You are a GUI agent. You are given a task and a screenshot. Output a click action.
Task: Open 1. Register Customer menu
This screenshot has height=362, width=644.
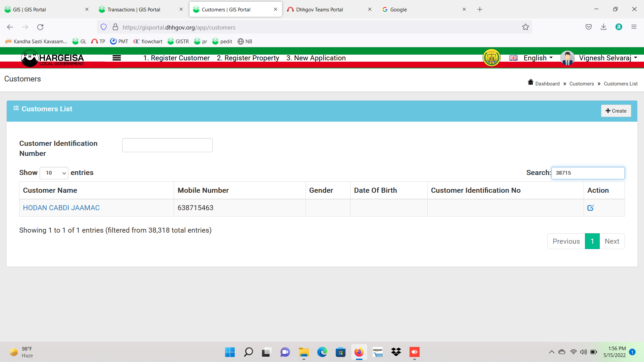[176, 58]
